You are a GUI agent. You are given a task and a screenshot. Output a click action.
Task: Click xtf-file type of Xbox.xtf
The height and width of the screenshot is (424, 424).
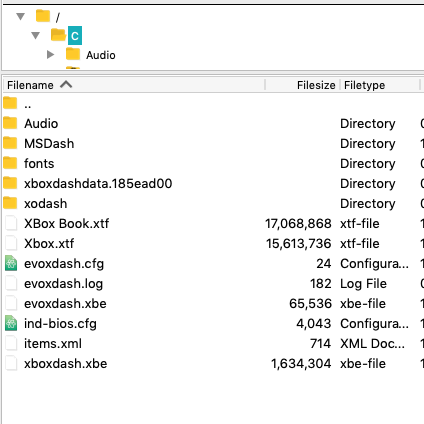click(x=360, y=244)
